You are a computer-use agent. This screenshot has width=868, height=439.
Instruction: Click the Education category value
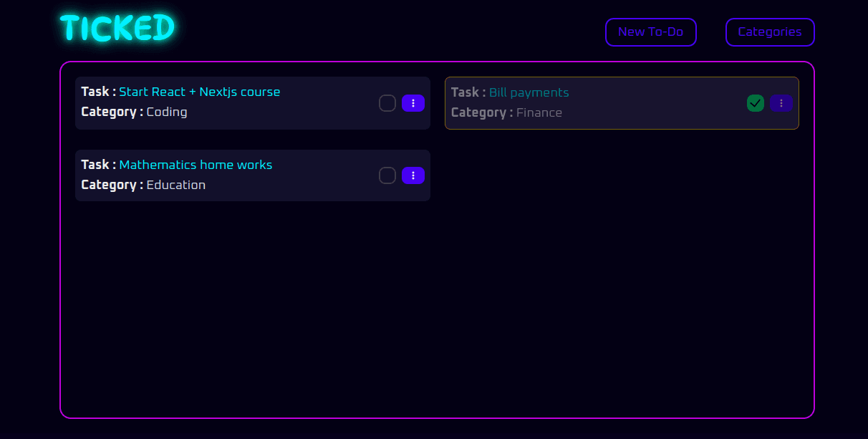point(175,185)
